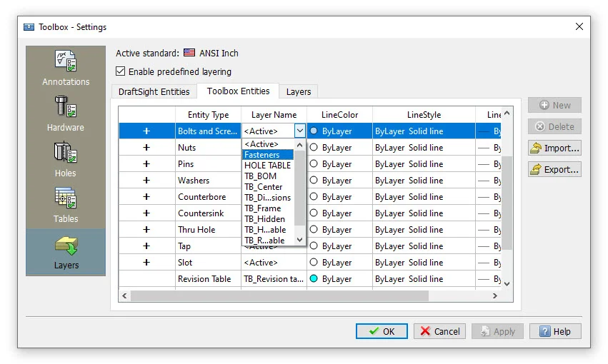Viewport: 608px width, 364px height.
Task: Toggle Enable predefined layering checkbox
Action: (121, 71)
